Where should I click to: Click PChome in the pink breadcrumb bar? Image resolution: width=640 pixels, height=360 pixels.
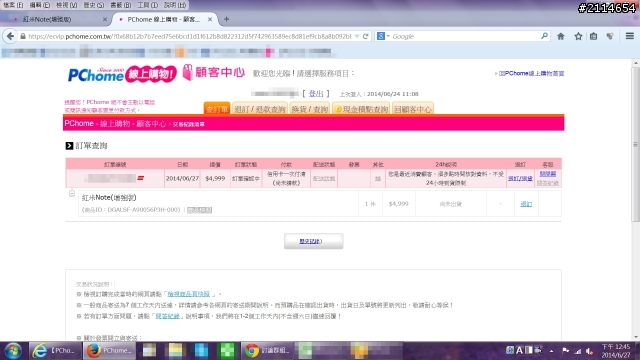[x=79, y=123]
